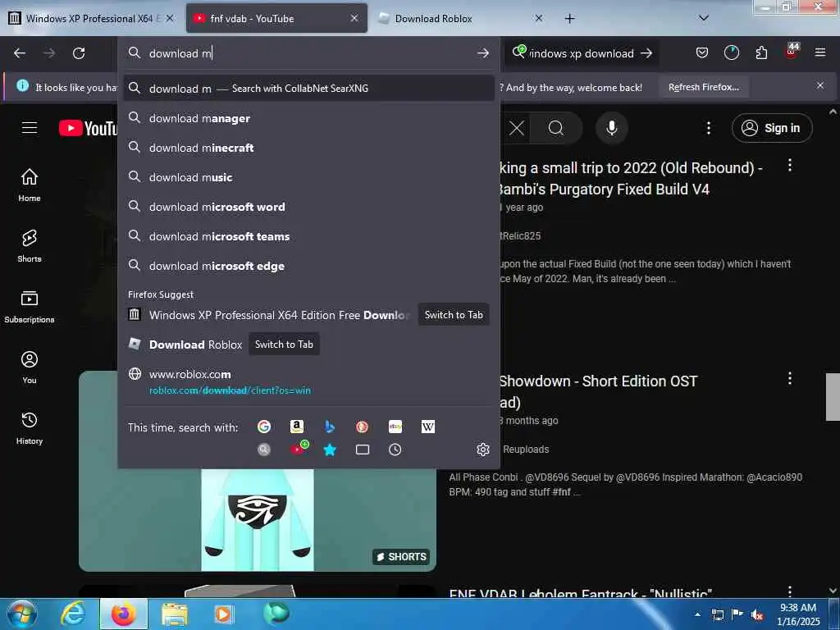Search bookmarks with the blue star icon

pyautogui.click(x=330, y=450)
